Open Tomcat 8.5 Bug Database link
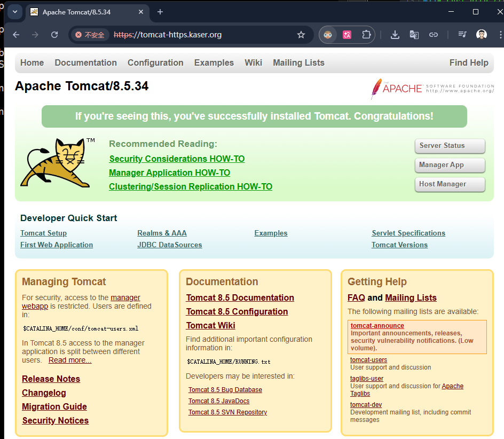 pos(225,390)
